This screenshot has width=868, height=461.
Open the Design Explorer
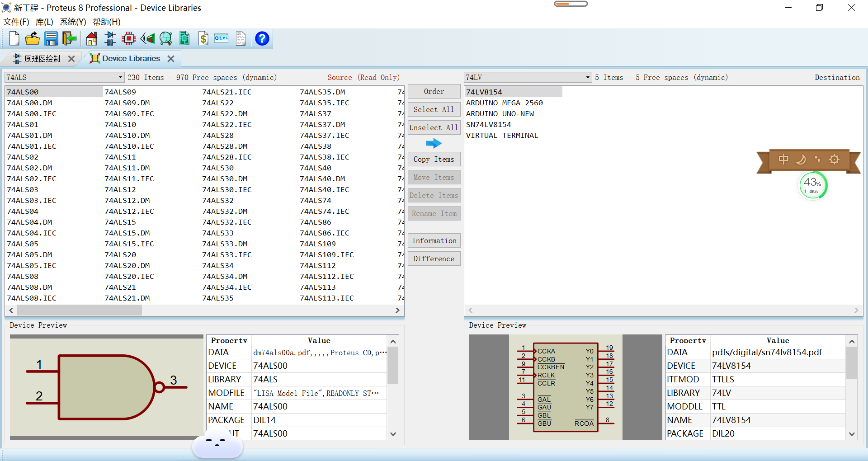point(166,38)
